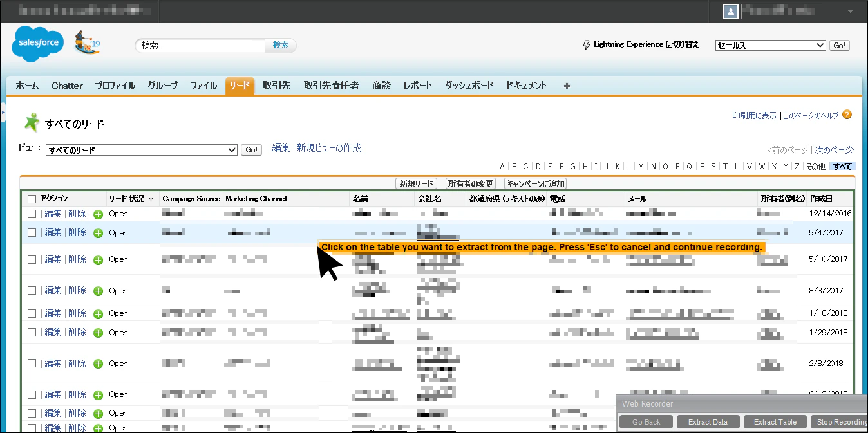Sort by 作成日 column header
The width and height of the screenshot is (868, 433).
point(821,199)
